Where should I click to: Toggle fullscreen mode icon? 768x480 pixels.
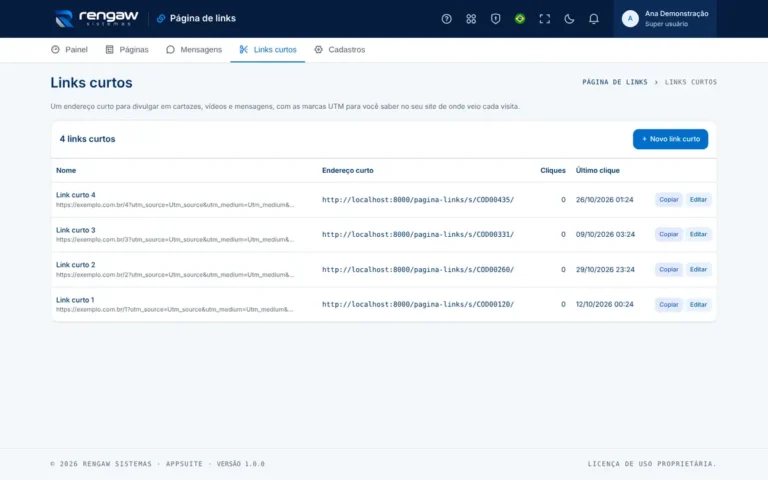(x=544, y=19)
